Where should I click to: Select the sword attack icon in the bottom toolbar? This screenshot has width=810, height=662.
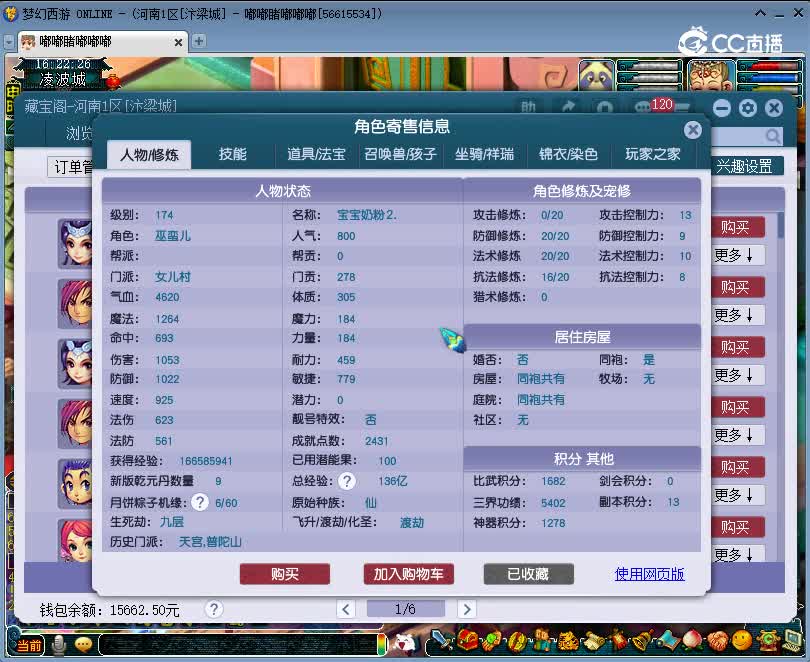click(x=443, y=640)
